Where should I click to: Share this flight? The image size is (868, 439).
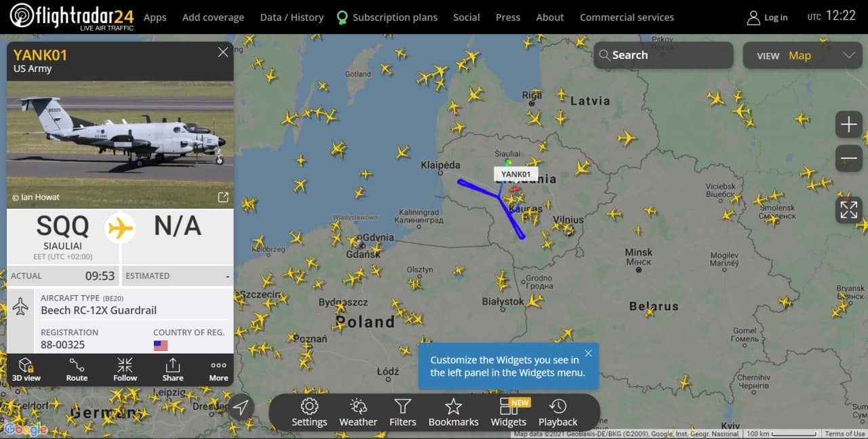click(x=173, y=370)
